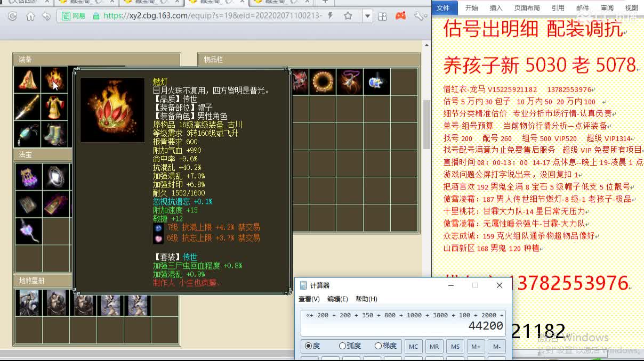Click the 6级 pink gem in tooltip
The height and width of the screenshot is (361, 644).
click(157, 238)
